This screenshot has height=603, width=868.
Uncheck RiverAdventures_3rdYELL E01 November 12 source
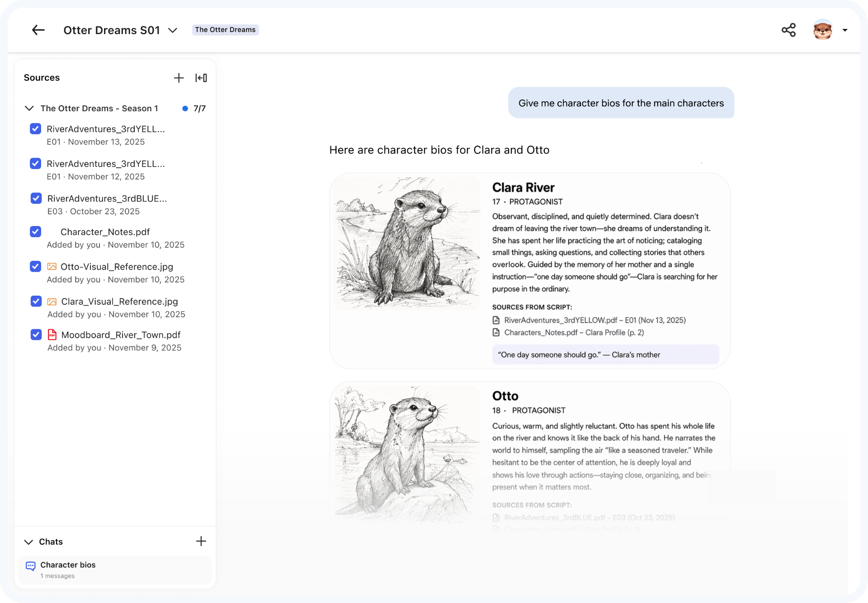click(x=35, y=164)
